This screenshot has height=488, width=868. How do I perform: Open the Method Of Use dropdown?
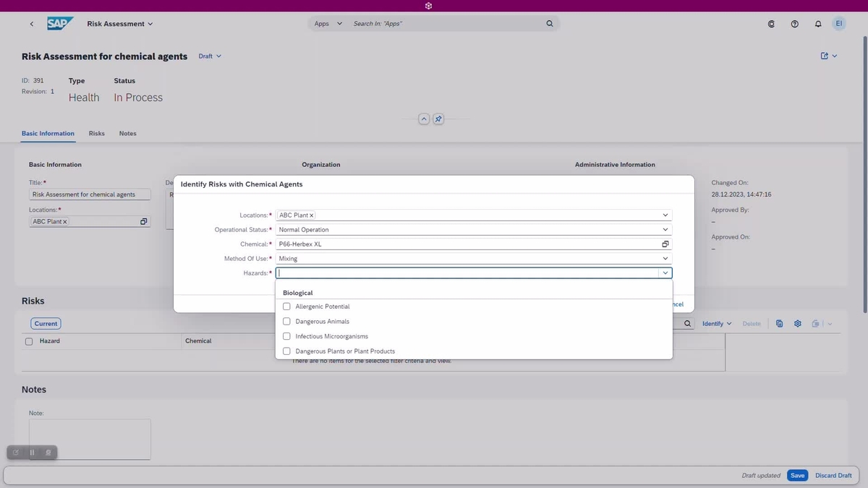(x=665, y=258)
